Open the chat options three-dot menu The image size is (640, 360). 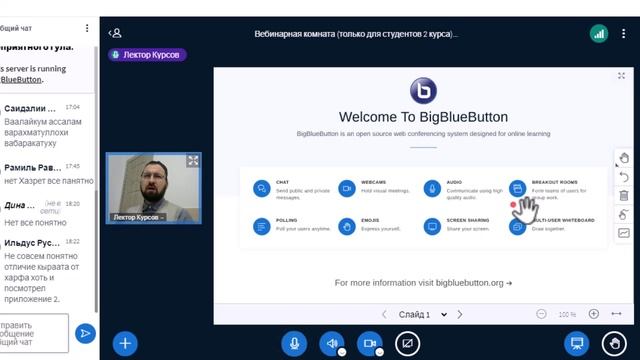click(x=87, y=28)
